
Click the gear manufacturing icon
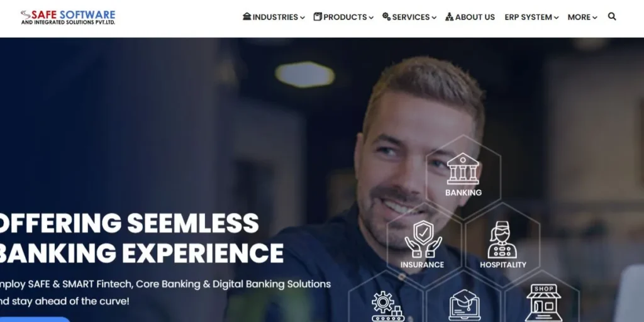pyautogui.click(x=387, y=306)
